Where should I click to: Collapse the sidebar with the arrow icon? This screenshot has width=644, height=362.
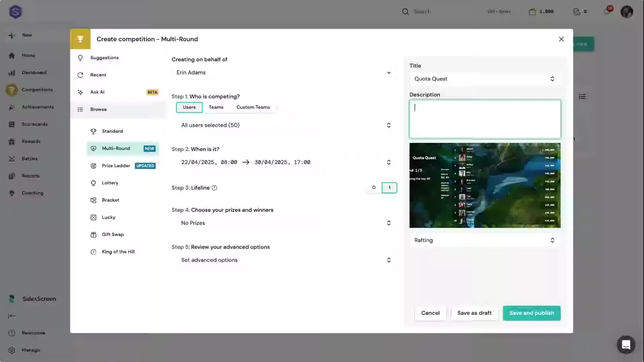[12, 316]
